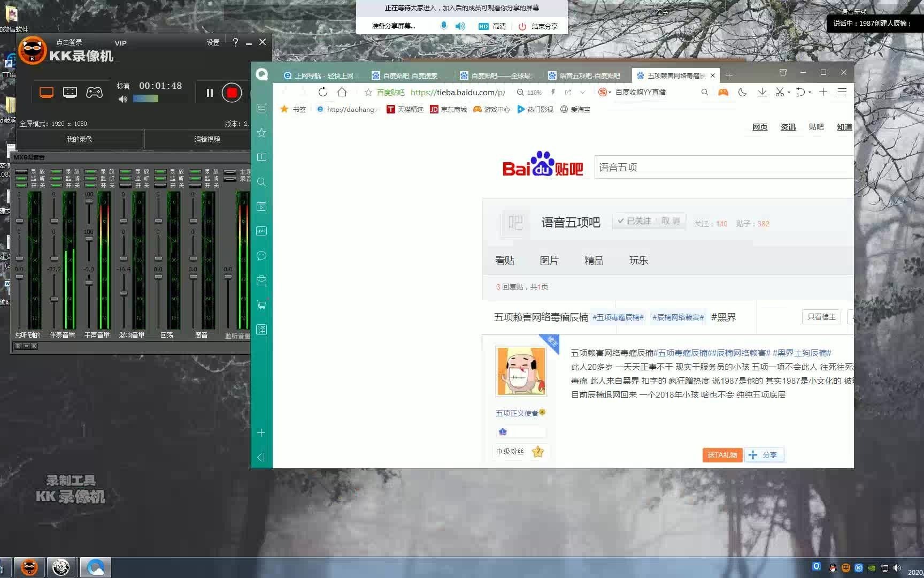The height and width of the screenshot is (578, 924).
Task: Click 我的录像 in KK recorder
Action: click(79, 139)
